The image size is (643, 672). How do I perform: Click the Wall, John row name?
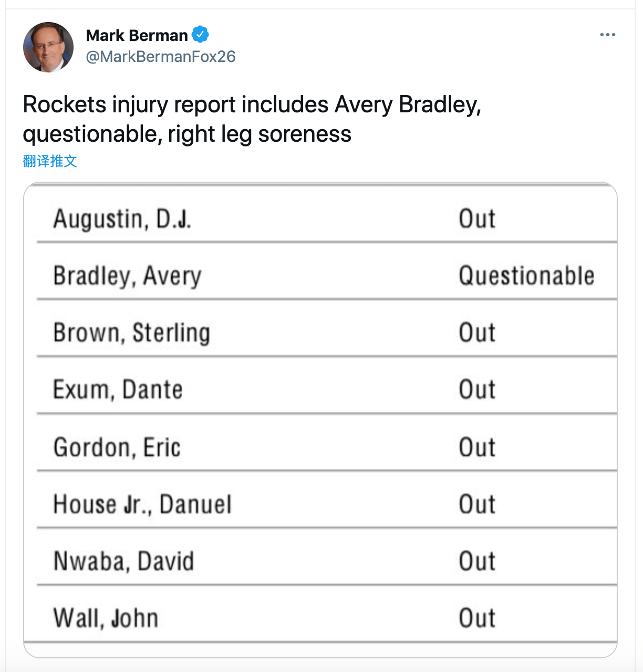[106, 618]
